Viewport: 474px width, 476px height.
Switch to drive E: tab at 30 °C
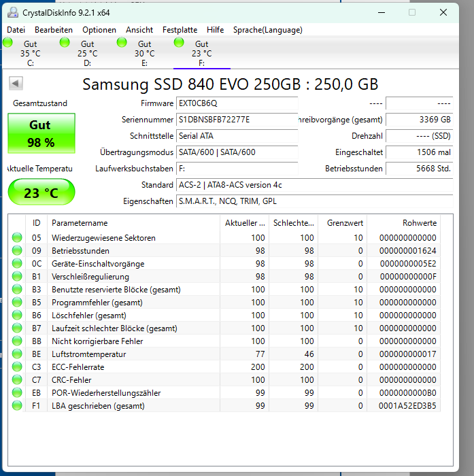pyautogui.click(x=145, y=53)
